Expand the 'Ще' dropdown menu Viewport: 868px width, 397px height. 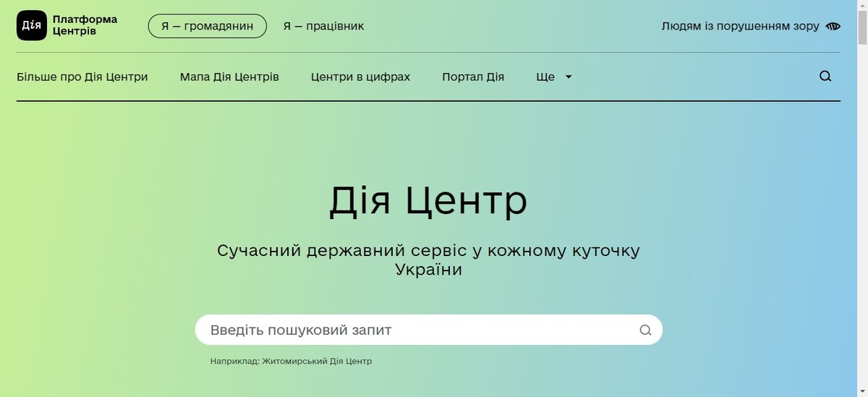pyautogui.click(x=554, y=77)
